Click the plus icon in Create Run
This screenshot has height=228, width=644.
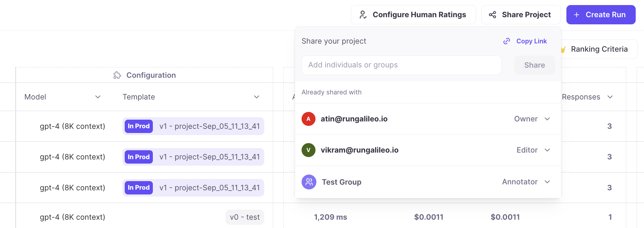click(576, 15)
